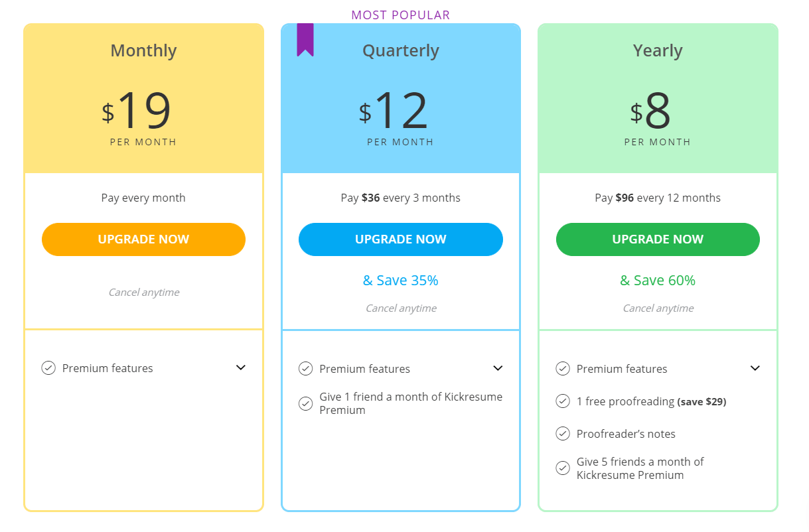Viewport: 809px width, 532px height.
Task: Click the & Save 60% link
Action: coord(657,280)
